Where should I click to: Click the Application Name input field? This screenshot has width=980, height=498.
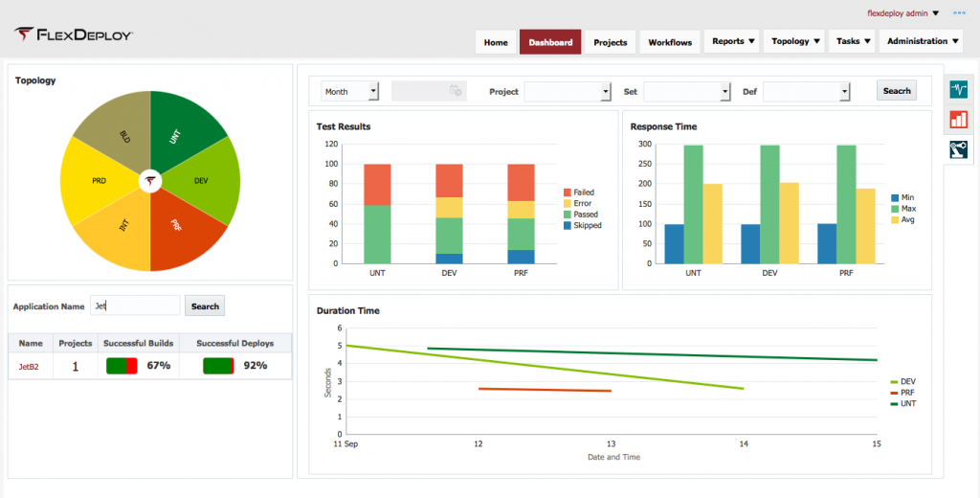tap(135, 306)
